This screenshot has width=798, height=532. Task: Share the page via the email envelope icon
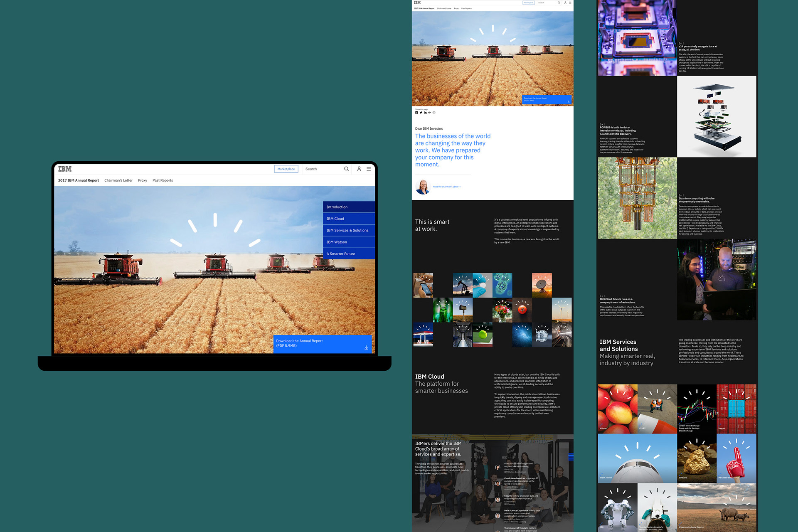[434, 113]
